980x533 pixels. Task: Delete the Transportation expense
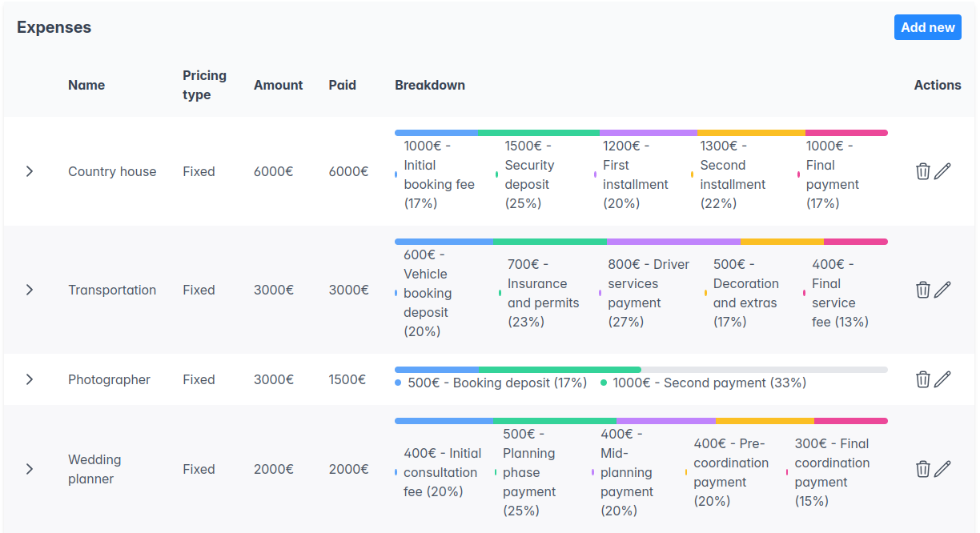tap(923, 290)
